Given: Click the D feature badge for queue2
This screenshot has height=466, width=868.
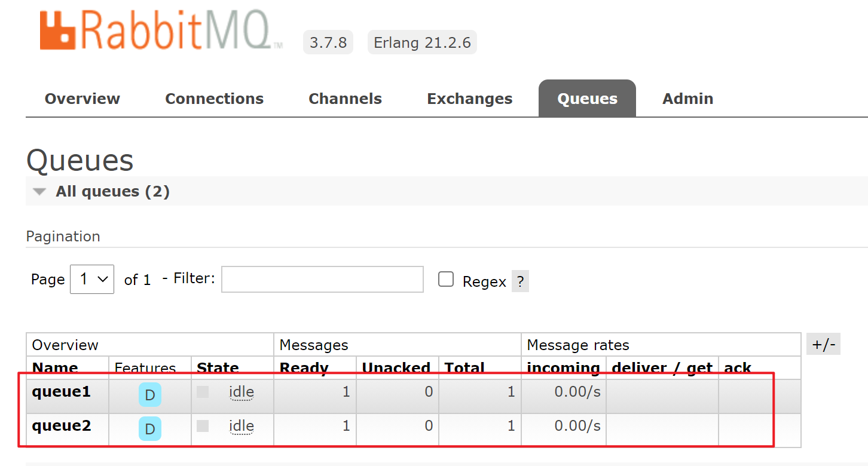Looking at the screenshot, I should coord(150,429).
